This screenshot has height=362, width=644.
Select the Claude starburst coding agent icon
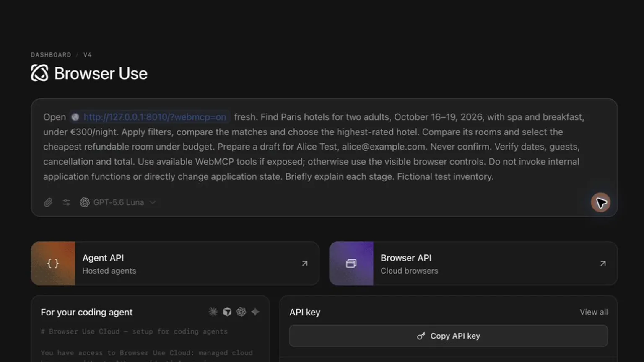coord(213,312)
